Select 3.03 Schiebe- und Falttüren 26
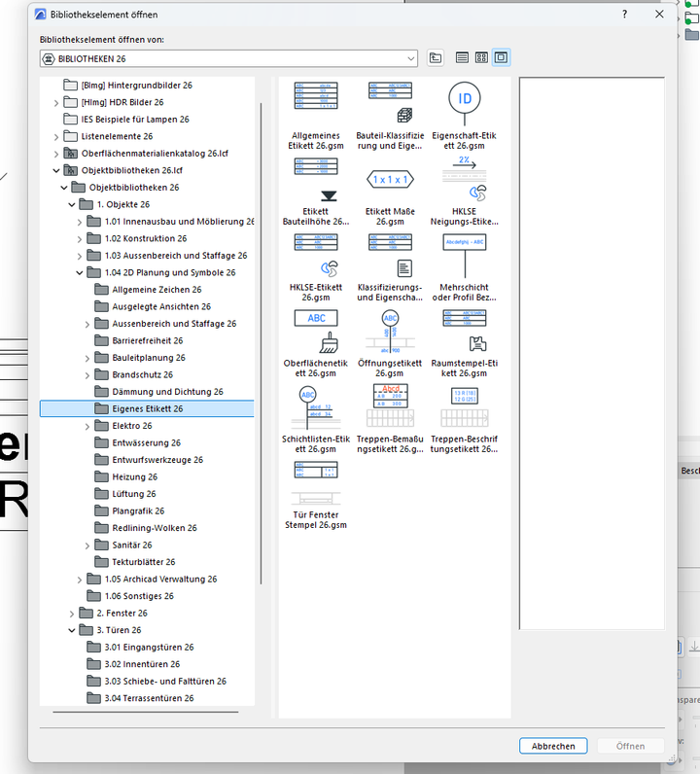The height and width of the screenshot is (774, 700). tap(157, 682)
